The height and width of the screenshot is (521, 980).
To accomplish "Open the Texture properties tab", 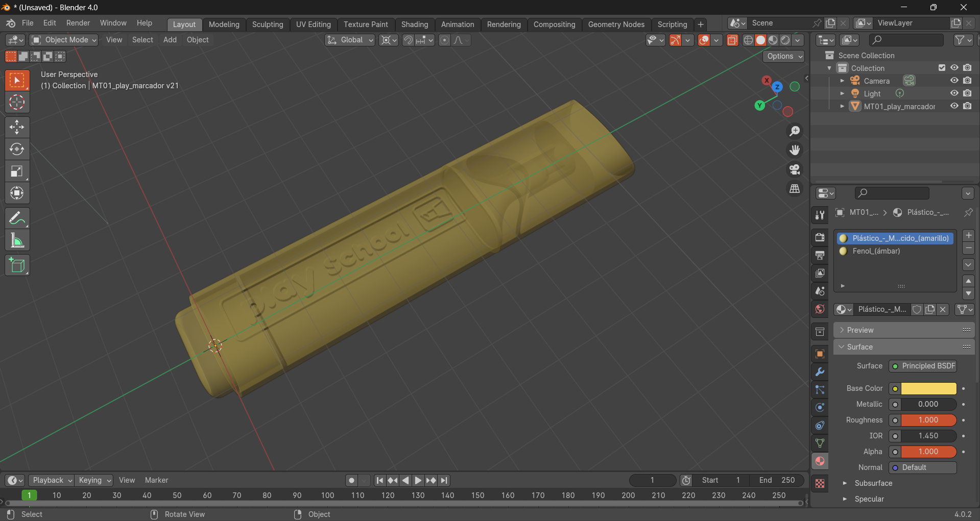I will [820, 483].
